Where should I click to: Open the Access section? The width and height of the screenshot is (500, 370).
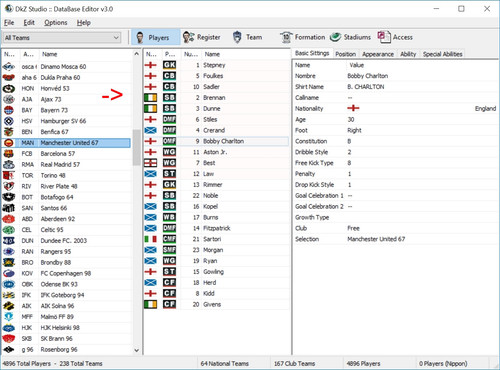coord(395,37)
